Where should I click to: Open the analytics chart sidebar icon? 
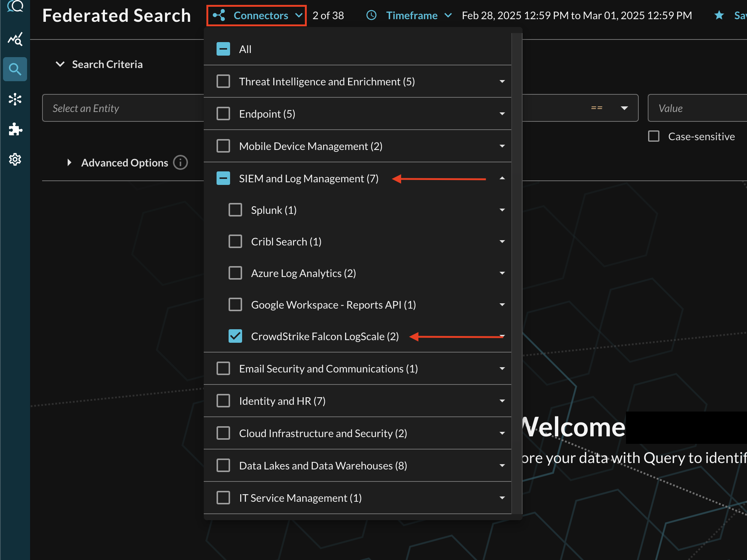15,39
